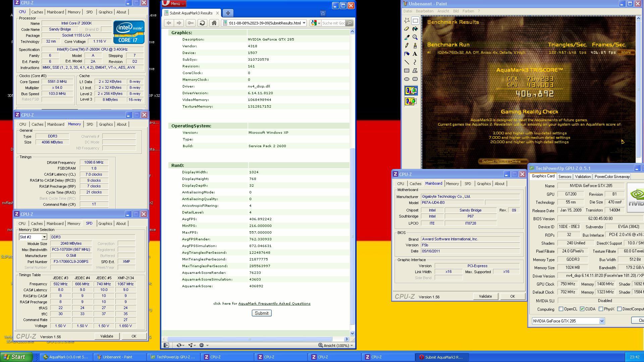Open the Ansicht (100%) zoom dropdown
Image resolution: width=644 pixels, height=362 pixels.
(x=352, y=346)
